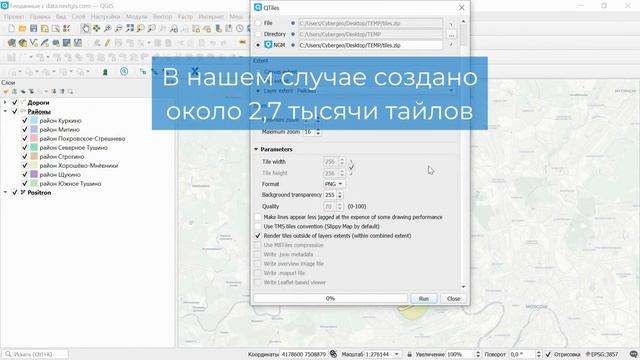The height and width of the screenshot is (360, 640).
Task: Click the Expand All icon in Layers panel
Action: coord(54,91)
